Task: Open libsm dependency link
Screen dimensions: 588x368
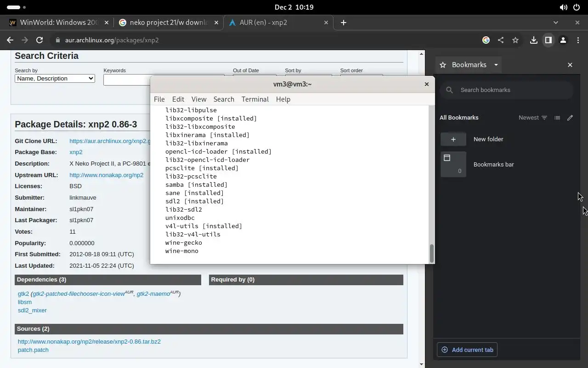Action: (25, 302)
